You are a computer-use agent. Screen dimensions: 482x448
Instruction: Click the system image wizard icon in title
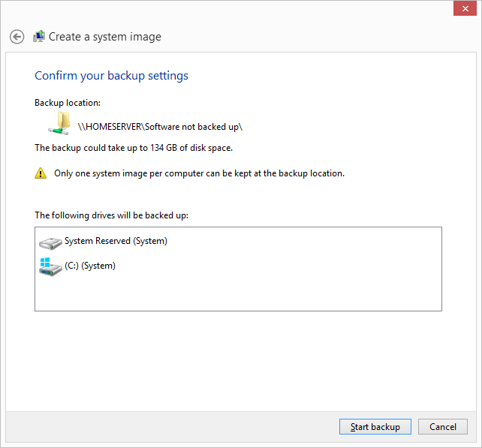pyautogui.click(x=39, y=37)
